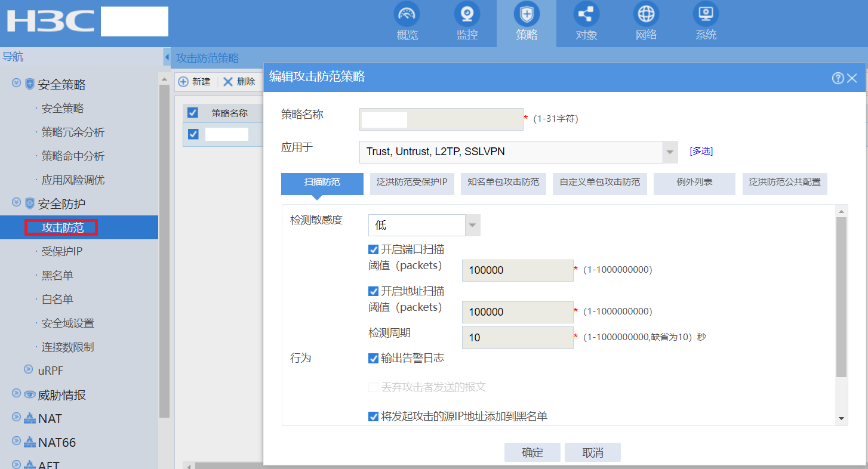Click the shield icon beside 安全防护 group
Screen dimensions: 868x469
point(30,203)
